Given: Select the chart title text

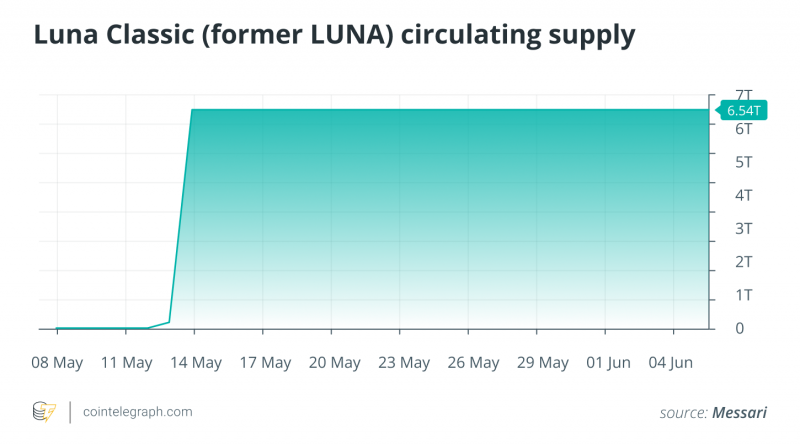Looking at the screenshot, I should pos(334,36).
